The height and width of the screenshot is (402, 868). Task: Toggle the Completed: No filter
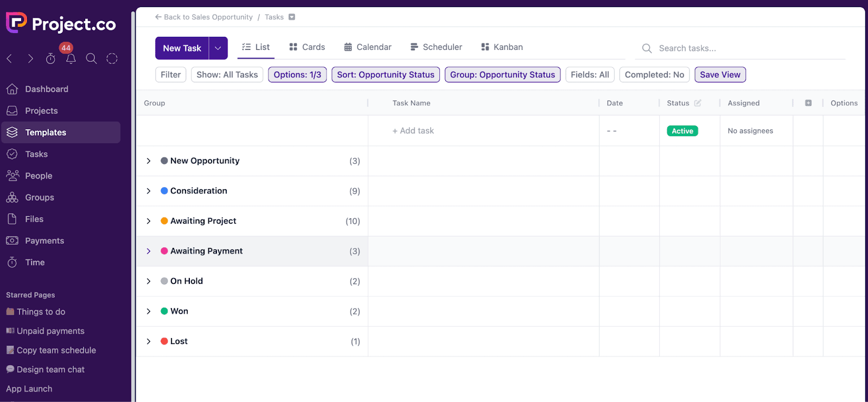click(654, 75)
